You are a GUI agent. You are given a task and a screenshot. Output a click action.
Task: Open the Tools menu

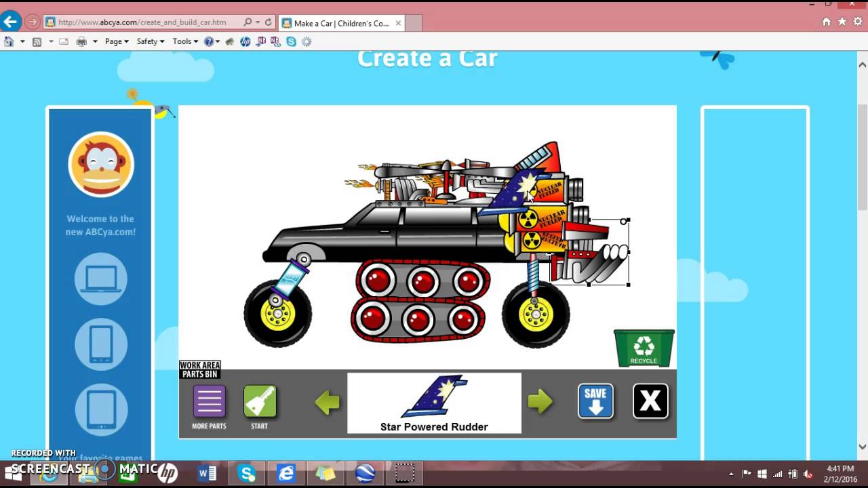(x=185, y=41)
